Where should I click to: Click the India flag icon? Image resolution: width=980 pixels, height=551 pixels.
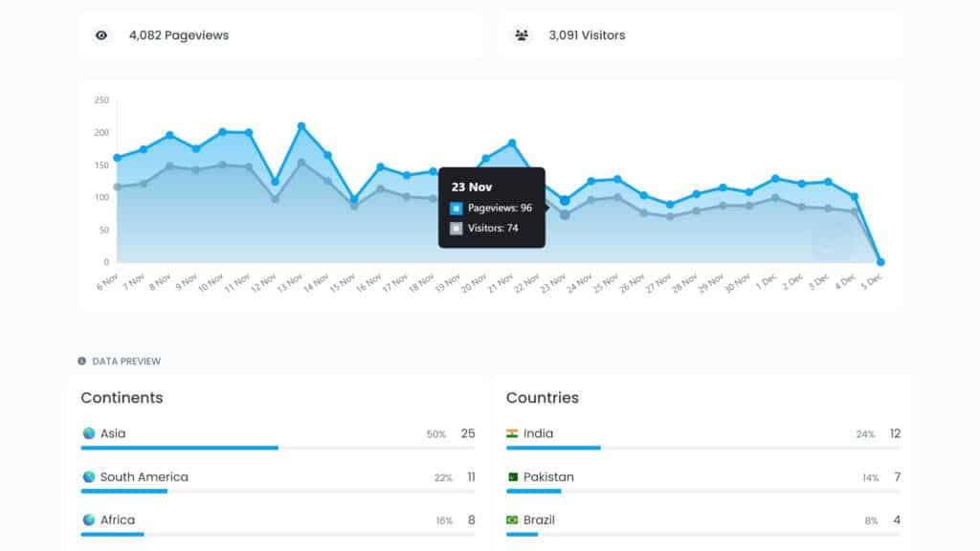(512, 433)
